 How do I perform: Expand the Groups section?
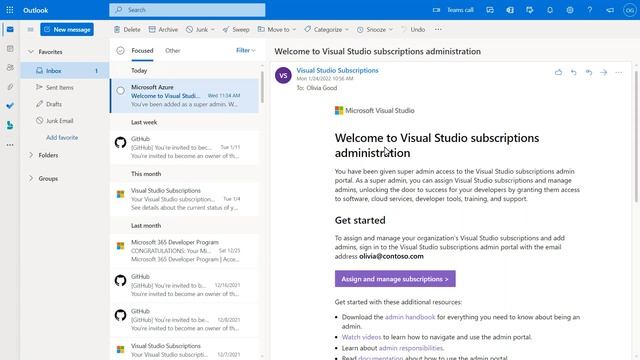tap(31, 178)
